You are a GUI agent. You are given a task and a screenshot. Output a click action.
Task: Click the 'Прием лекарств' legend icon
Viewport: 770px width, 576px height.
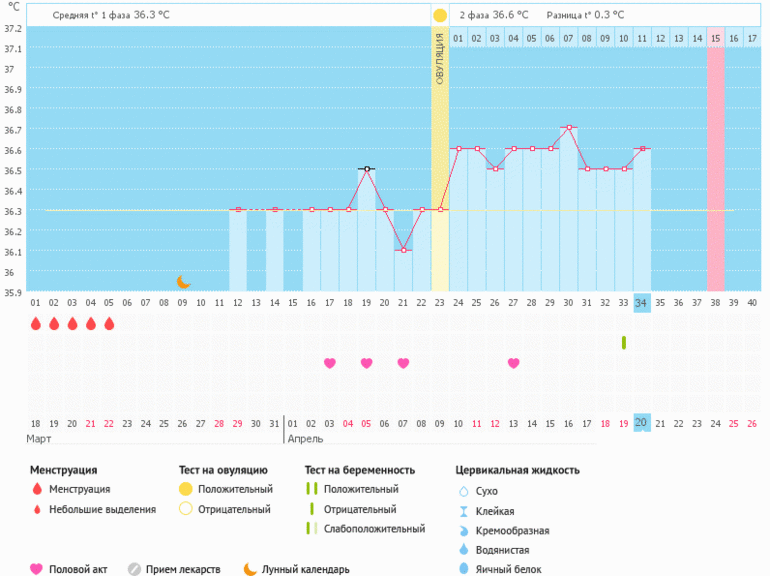134,569
